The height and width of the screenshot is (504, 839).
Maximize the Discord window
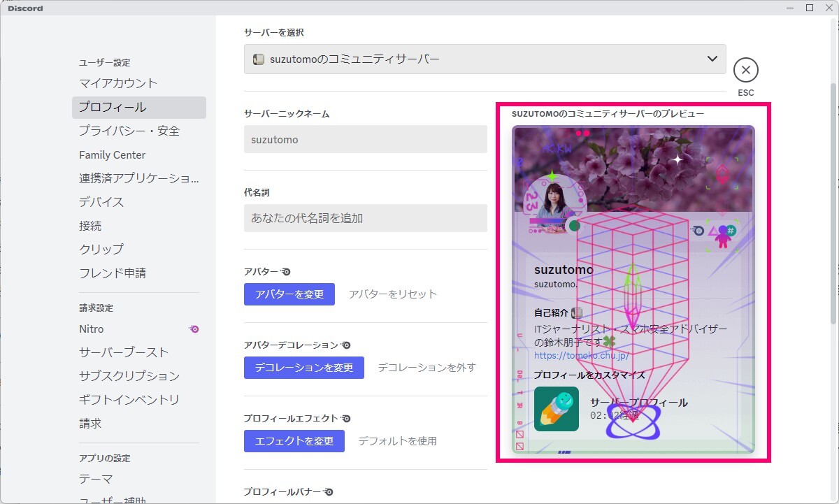point(810,8)
